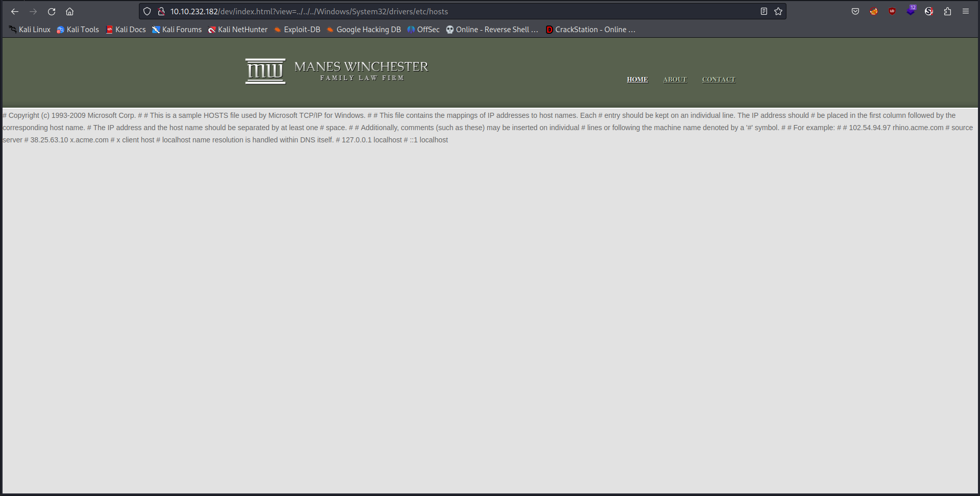The width and height of the screenshot is (980, 496).
Task: Click the '127.0.0.1 localhost' hosts entry text
Action: coord(372,140)
